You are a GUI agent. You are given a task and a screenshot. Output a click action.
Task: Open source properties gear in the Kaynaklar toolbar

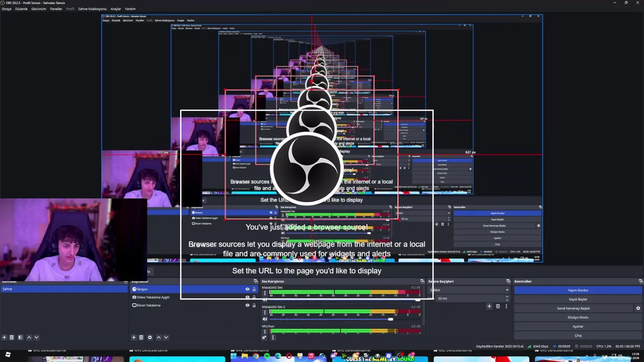click(x=149, y=337)
